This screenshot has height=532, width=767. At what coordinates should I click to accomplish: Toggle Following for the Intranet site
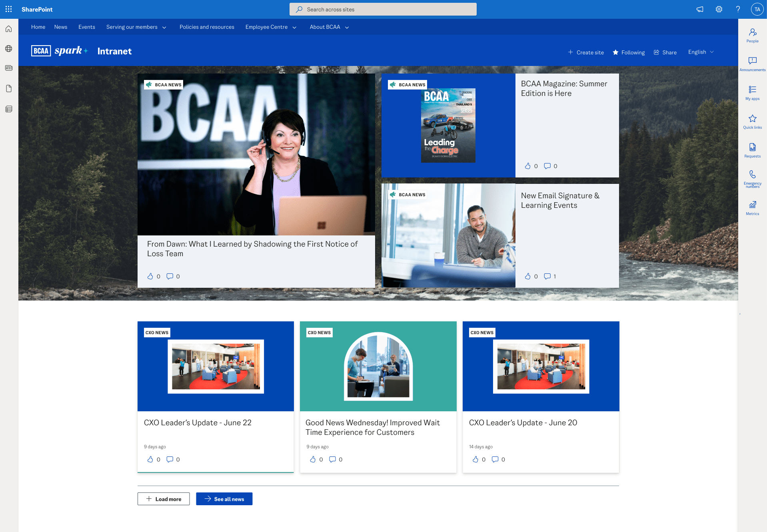(628, 52)
